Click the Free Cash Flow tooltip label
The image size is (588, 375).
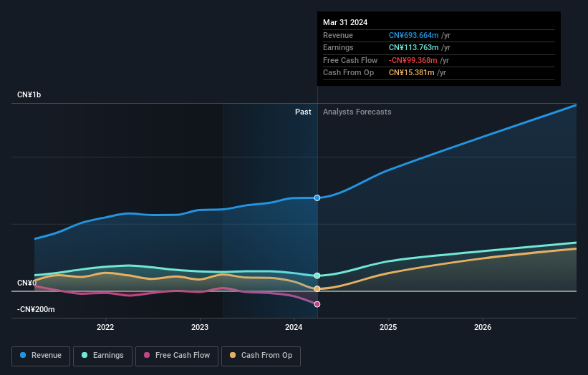coord(350,60)
